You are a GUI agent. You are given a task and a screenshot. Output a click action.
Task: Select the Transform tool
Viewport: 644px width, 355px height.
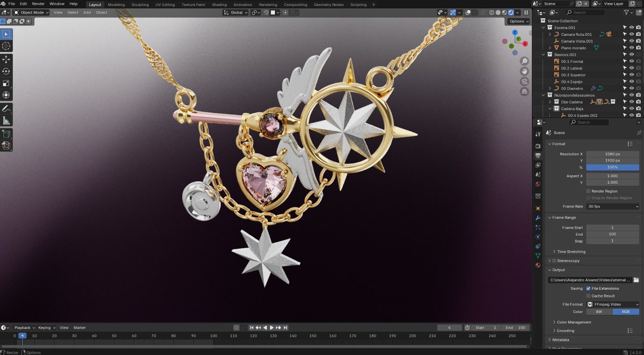tap(6, 95)
